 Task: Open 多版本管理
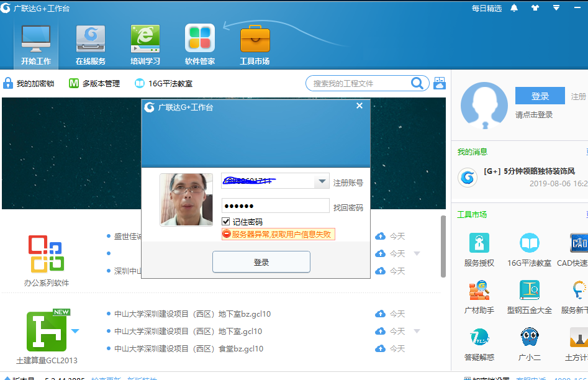(94, 83)
